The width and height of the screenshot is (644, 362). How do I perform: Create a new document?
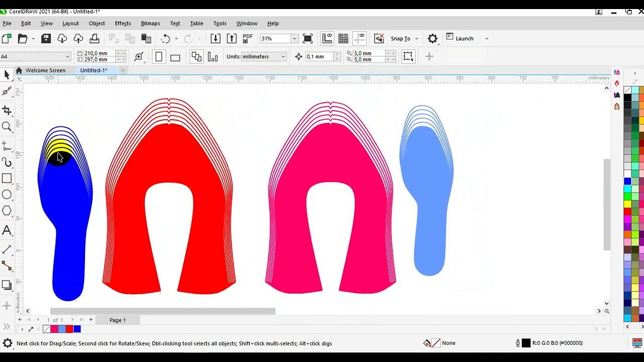(7, 38)
